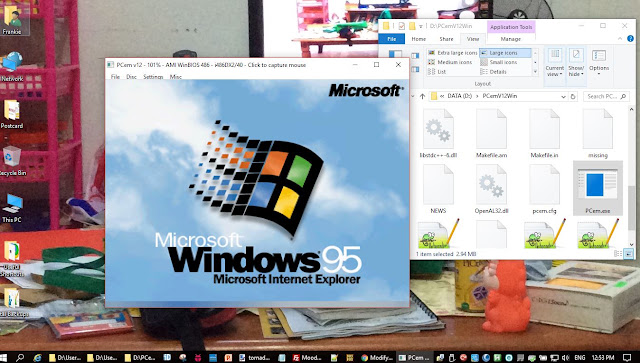Viewport: 640px width, 363px height.
Task: Choose Details layout option
Action: coord(493,71)
